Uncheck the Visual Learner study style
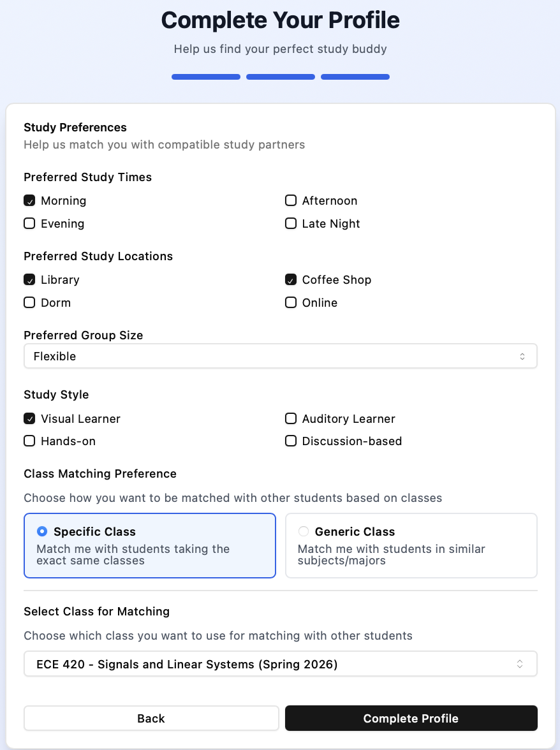The height and width of the screenshot is (750, 560). (x=29, y=419)
